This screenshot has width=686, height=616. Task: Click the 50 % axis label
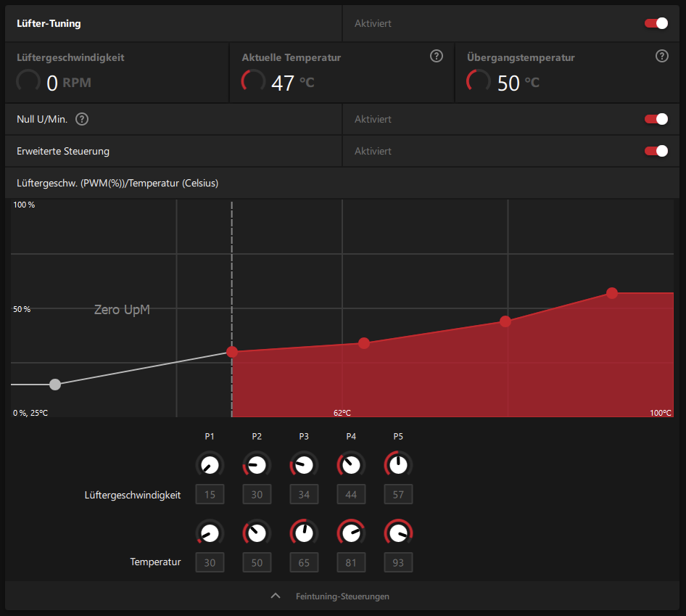pos(22,309)
